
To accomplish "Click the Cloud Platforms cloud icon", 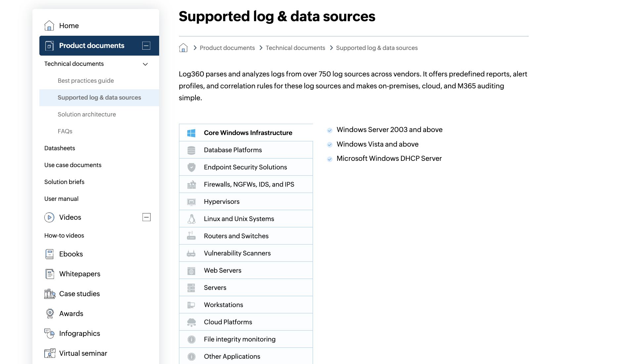I will (192, 322).
